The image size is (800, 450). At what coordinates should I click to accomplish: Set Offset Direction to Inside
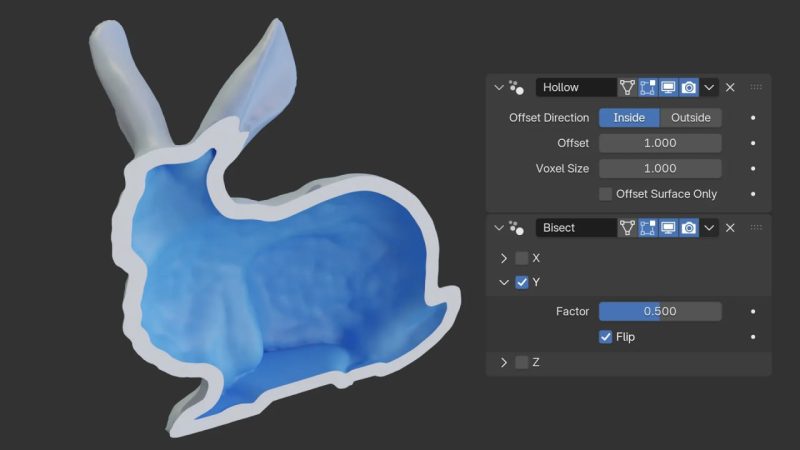pos(629,118)
